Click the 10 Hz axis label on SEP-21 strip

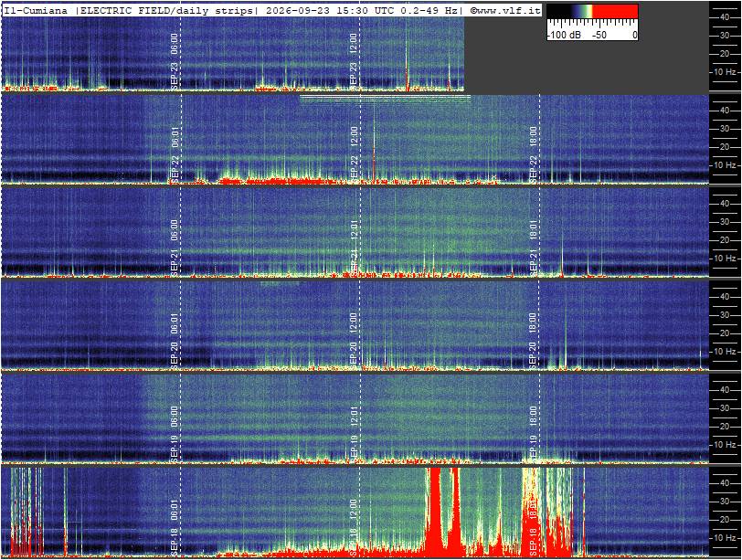[725, 259]
